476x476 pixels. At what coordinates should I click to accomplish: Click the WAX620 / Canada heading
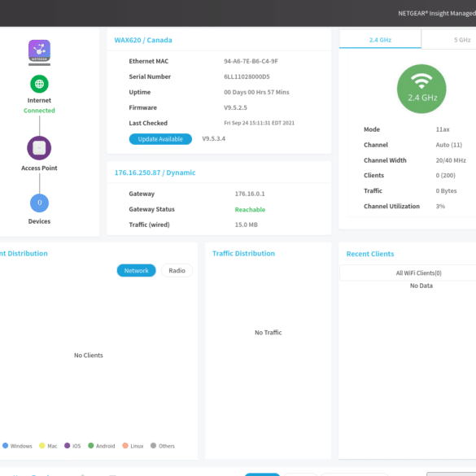(x=143, y=40)
